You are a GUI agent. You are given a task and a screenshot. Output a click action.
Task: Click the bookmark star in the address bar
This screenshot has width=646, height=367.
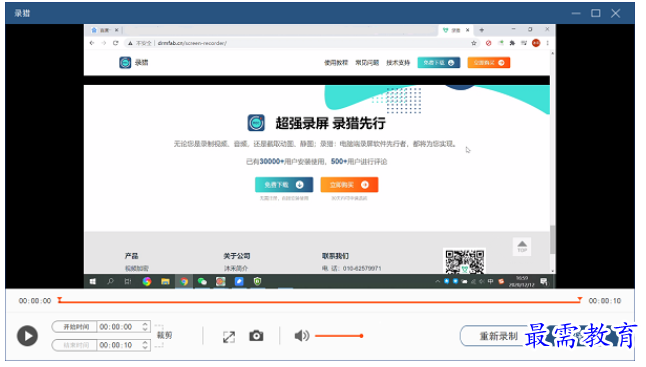tap(474, 43)
